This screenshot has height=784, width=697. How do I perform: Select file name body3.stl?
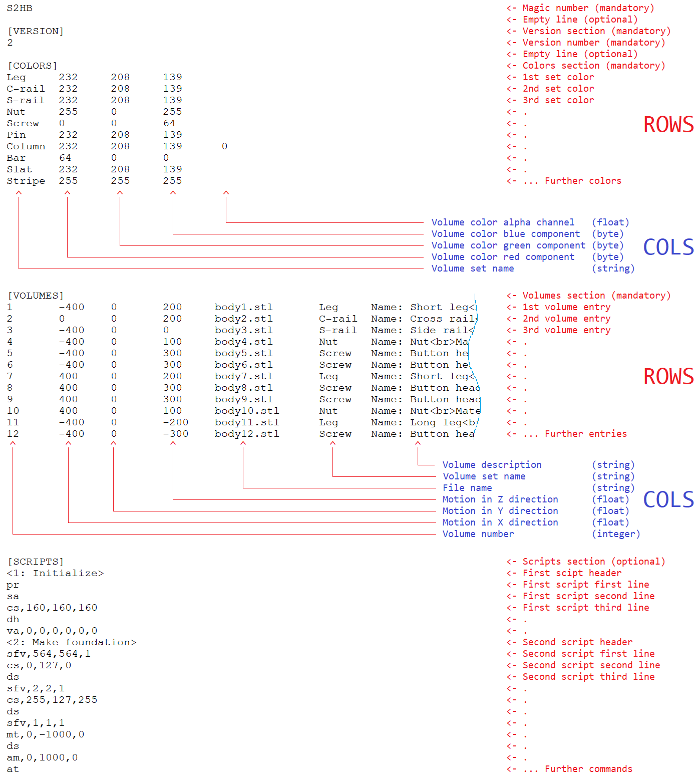244,330
